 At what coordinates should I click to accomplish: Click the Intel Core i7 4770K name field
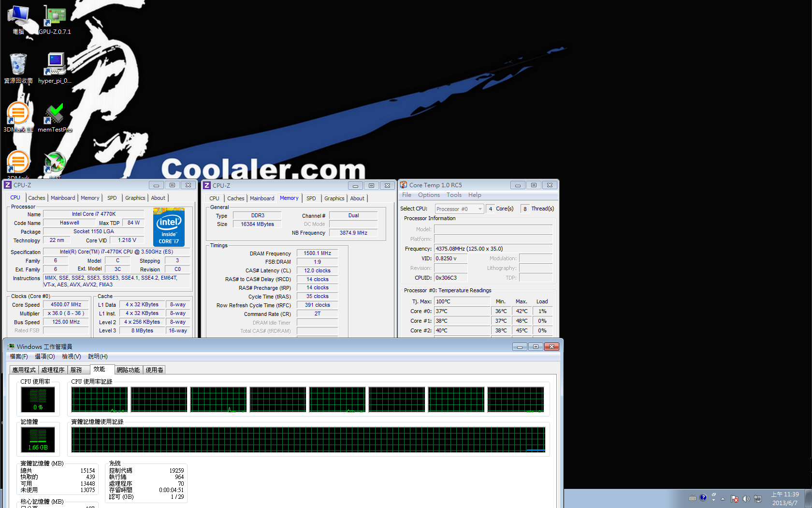(x=94, y=214)
